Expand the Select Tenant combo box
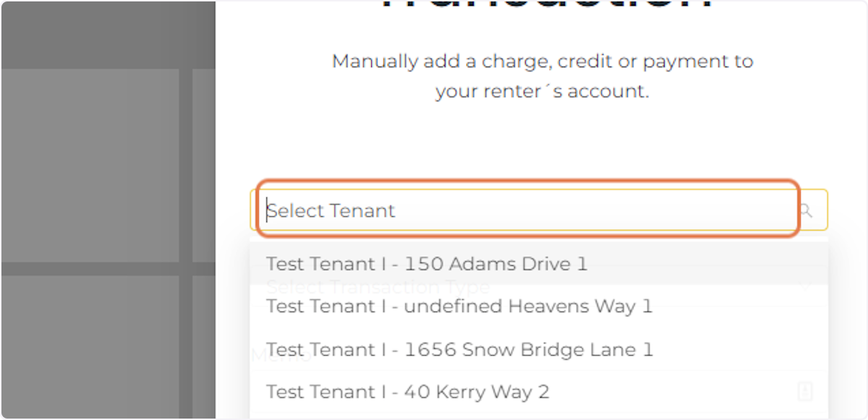The image size is (868, 420). (528, 210)
